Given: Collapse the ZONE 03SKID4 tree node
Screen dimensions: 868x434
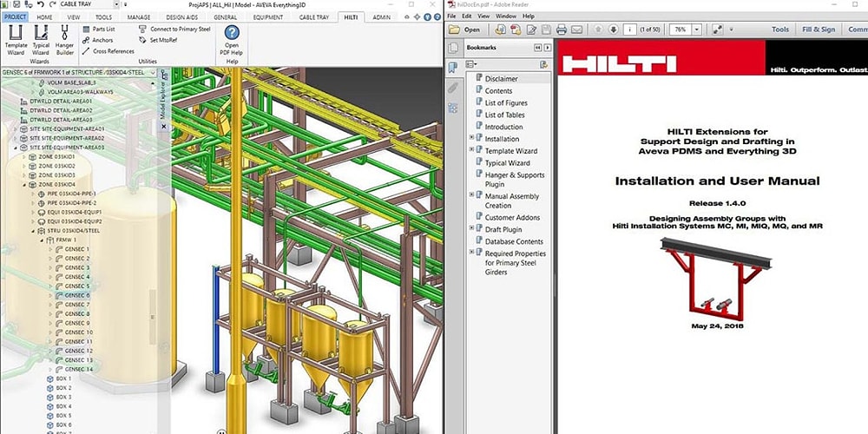Looking at the screenshot, I should (x=23, y=184).
